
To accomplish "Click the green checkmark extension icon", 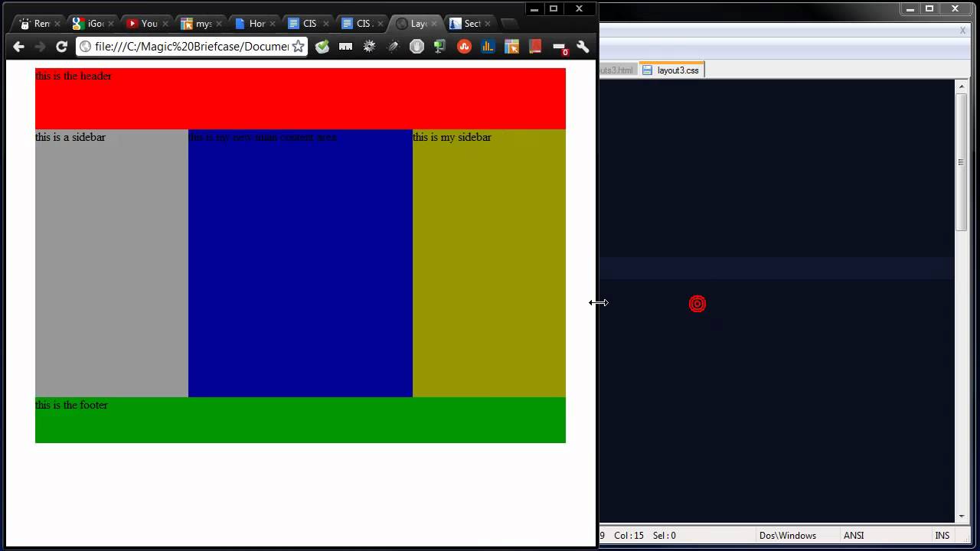I will [x=322, y=47].
